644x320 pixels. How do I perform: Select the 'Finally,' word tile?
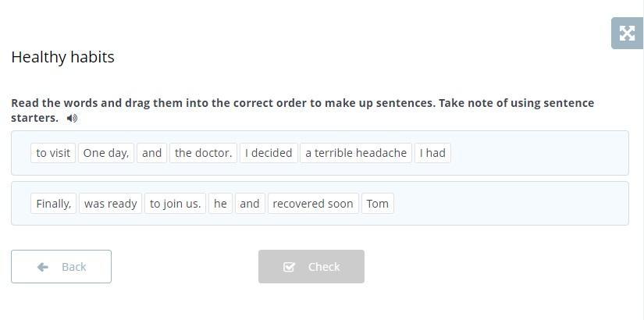click(x=54, y=204)
